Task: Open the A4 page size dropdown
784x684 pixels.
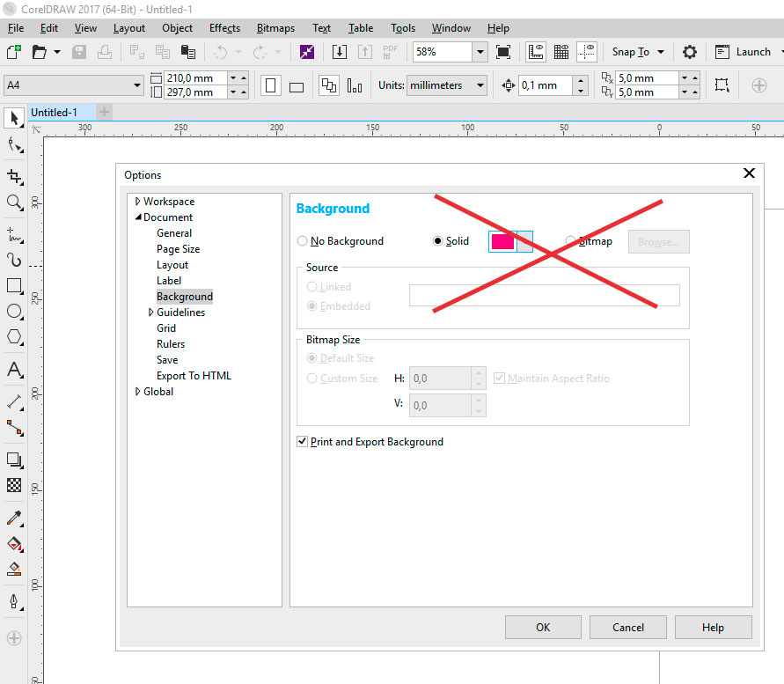Action: tap(137, 85)
